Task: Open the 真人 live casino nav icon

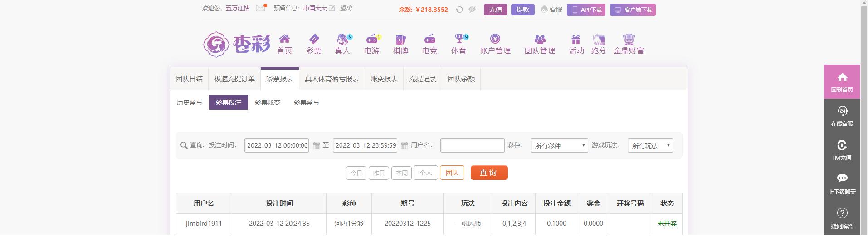Action: coord(343,39)
